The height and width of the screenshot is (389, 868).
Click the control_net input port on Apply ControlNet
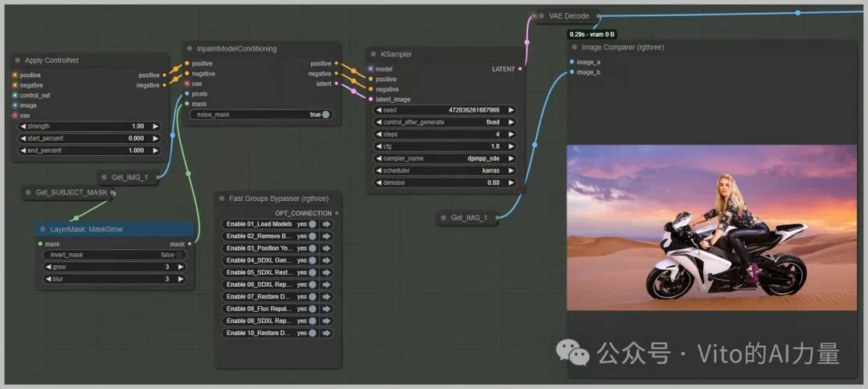pyautogui.click(x=15, y=95)
